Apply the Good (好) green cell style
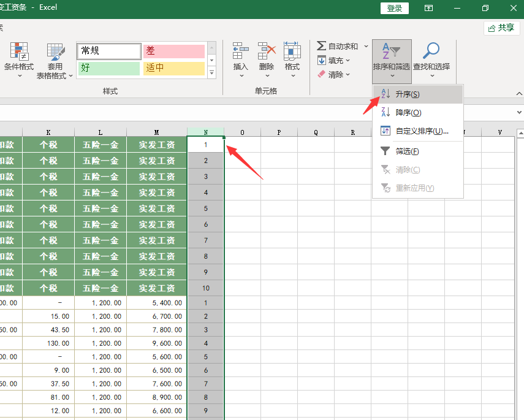 (108, 68)
